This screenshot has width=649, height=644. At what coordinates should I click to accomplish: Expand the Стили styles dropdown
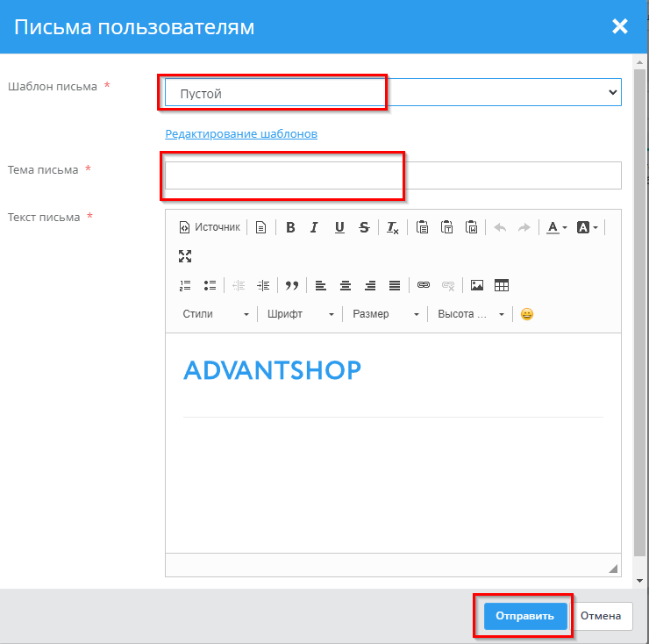click(x=216, y=314)
